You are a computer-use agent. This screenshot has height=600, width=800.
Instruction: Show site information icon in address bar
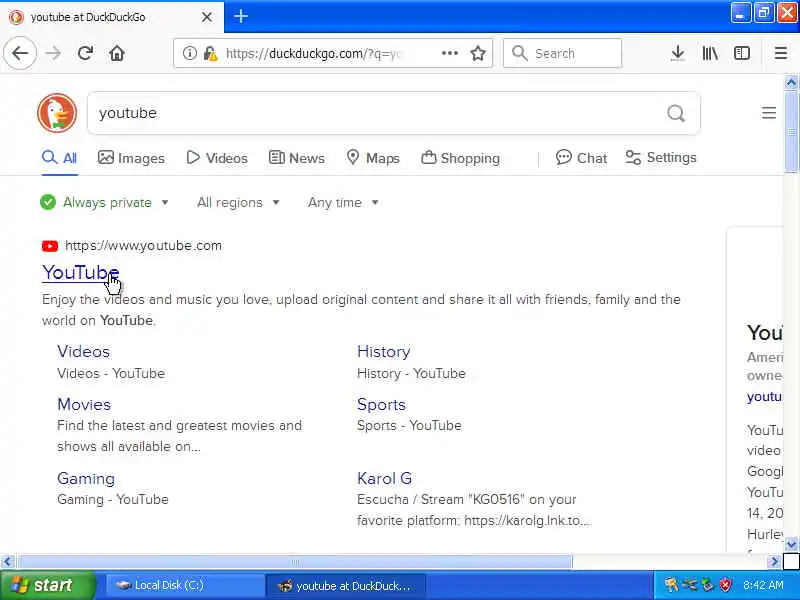(190, 53)
